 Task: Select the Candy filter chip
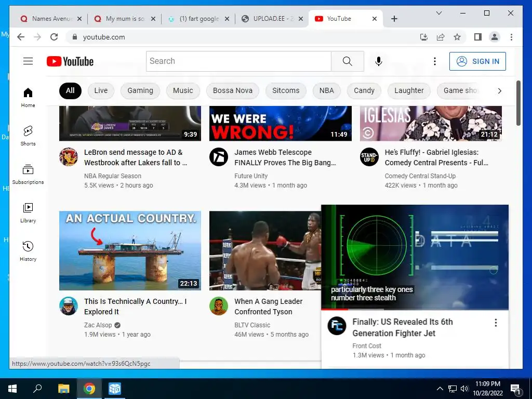364,90
